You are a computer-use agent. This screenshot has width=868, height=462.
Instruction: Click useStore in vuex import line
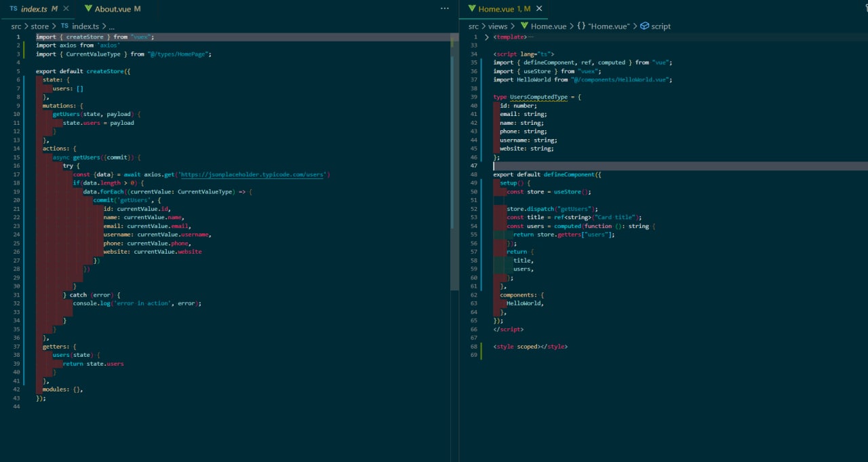[x=538, y=71]
